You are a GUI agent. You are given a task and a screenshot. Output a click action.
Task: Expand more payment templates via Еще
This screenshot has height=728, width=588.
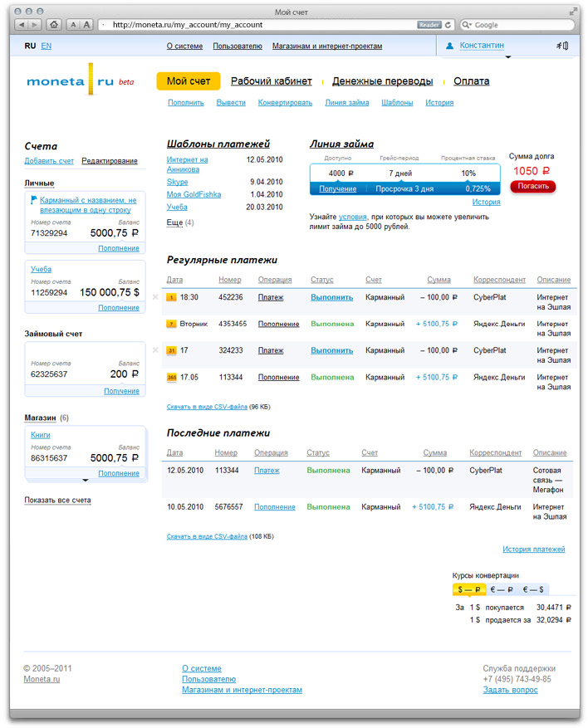click(x=174, y=222)
